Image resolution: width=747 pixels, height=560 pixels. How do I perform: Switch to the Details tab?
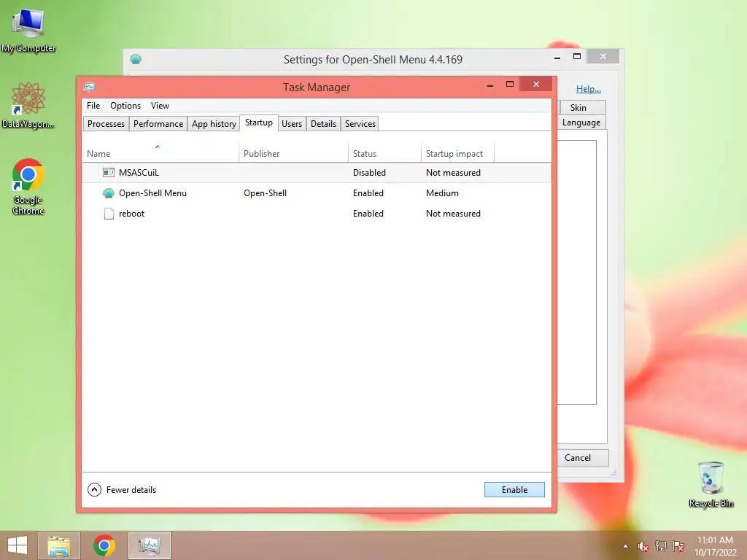click(323, 124)
